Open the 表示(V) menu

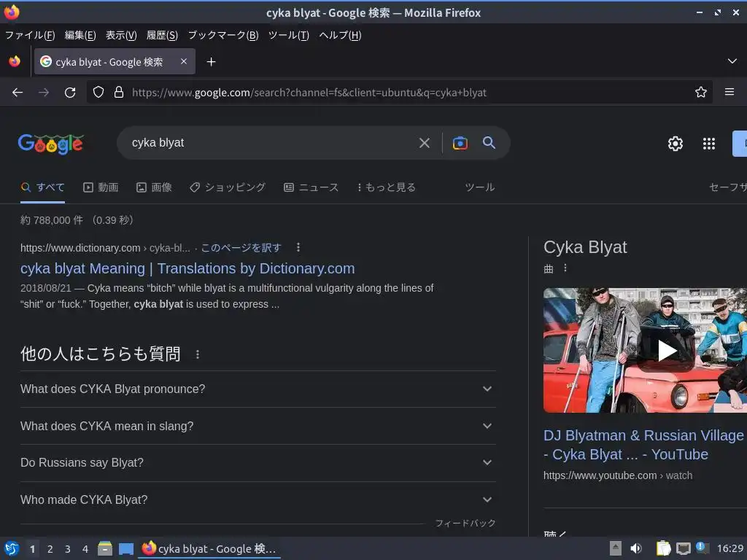[121, 35]
